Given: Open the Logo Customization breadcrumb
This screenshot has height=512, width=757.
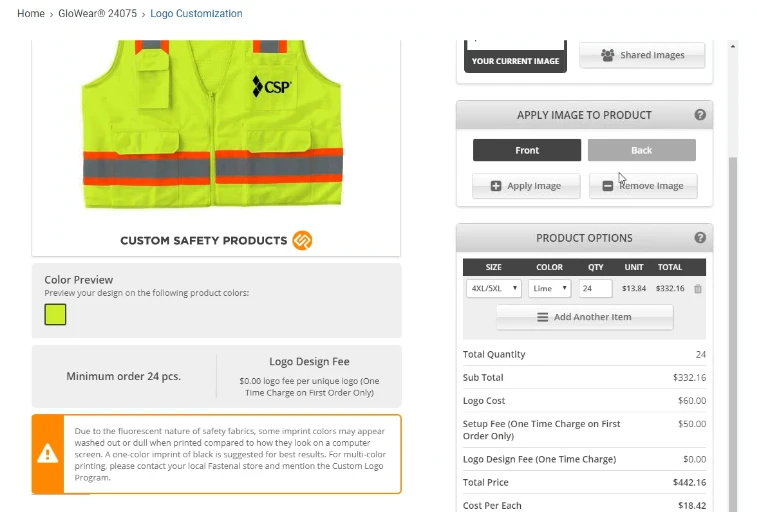Looking at the screenshot, I should (196, 14).
